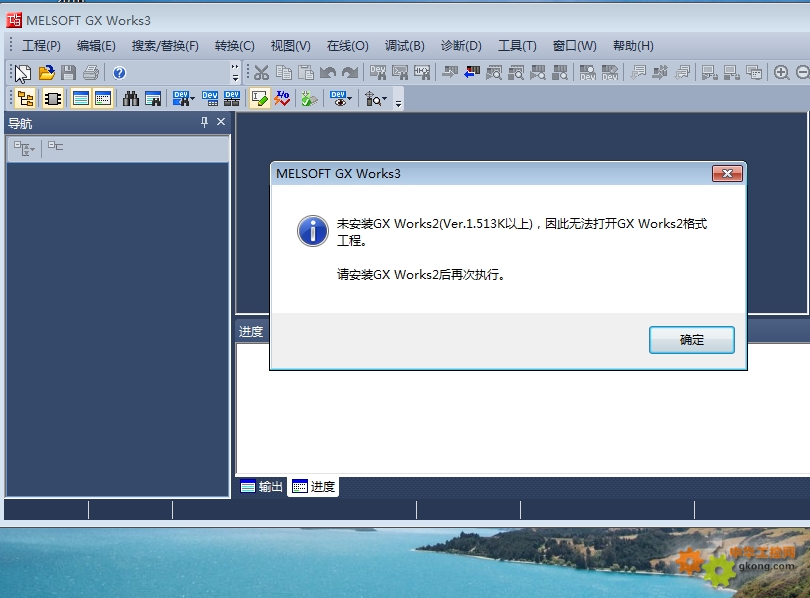Click the 导航 panel title

[20, 124]
